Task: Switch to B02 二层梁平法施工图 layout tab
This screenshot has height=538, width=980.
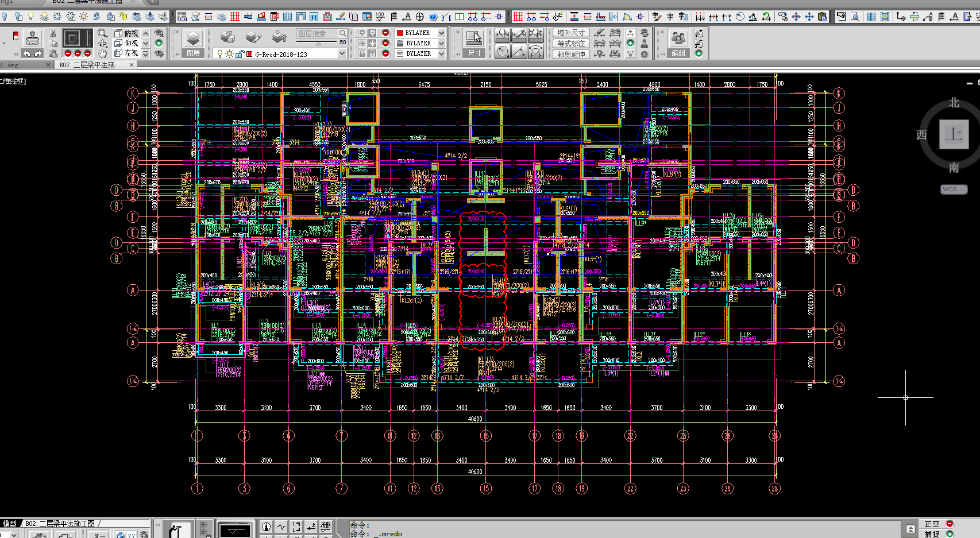Action: pyautogui.click(x=60, y=524)
